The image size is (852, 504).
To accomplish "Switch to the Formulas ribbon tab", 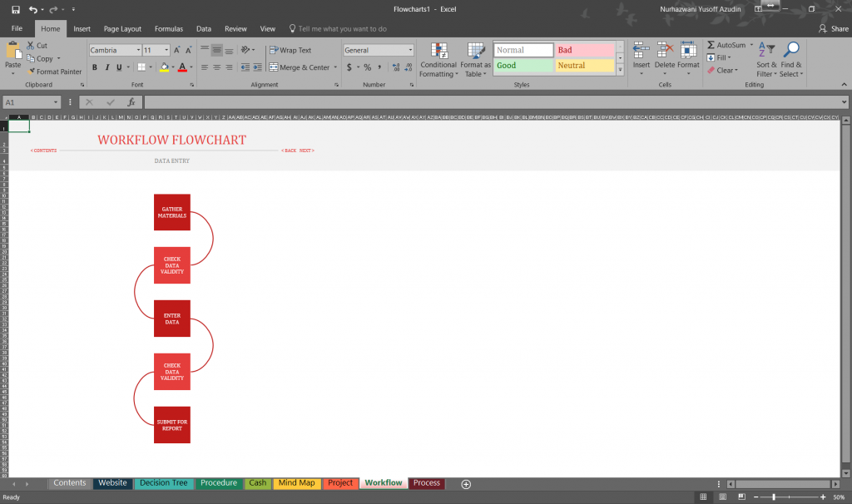I will pos(169,27).
